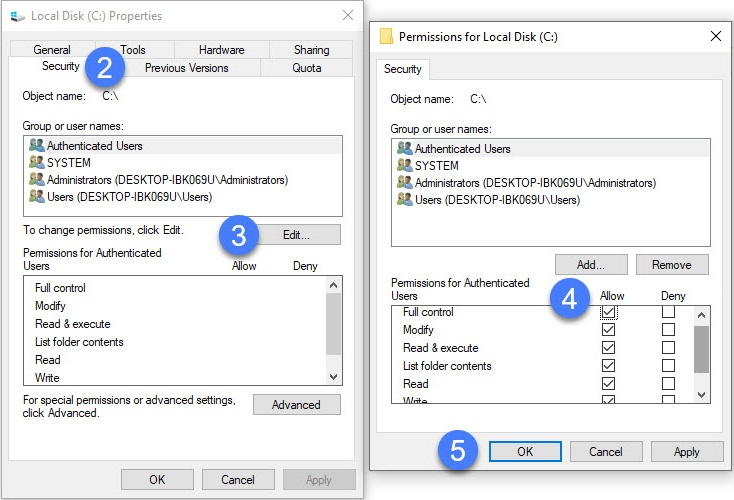734x500 pixels.
Task: Click scrollbar thumb in Permissions dialog list
Action: (701, 349)
